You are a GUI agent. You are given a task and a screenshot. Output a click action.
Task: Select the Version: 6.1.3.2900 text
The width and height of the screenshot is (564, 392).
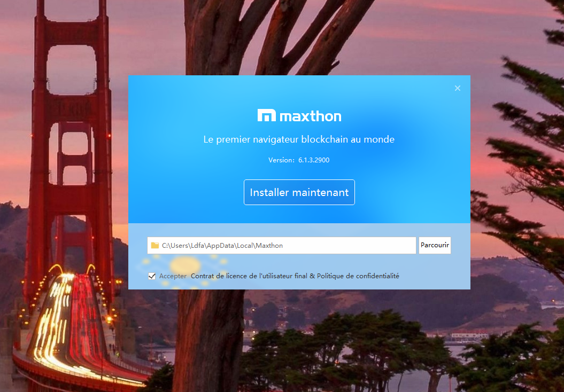coord(299,160)
